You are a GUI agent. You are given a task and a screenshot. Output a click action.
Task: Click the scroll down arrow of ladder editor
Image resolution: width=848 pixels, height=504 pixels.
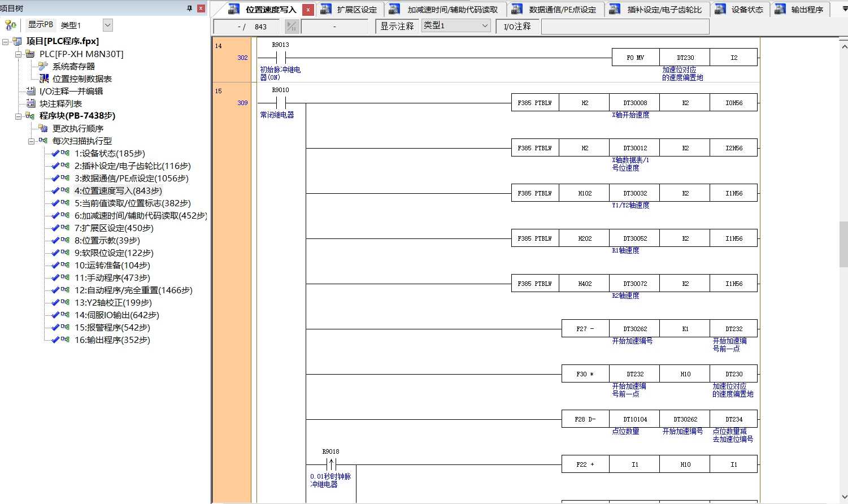(x=843, y=498)
